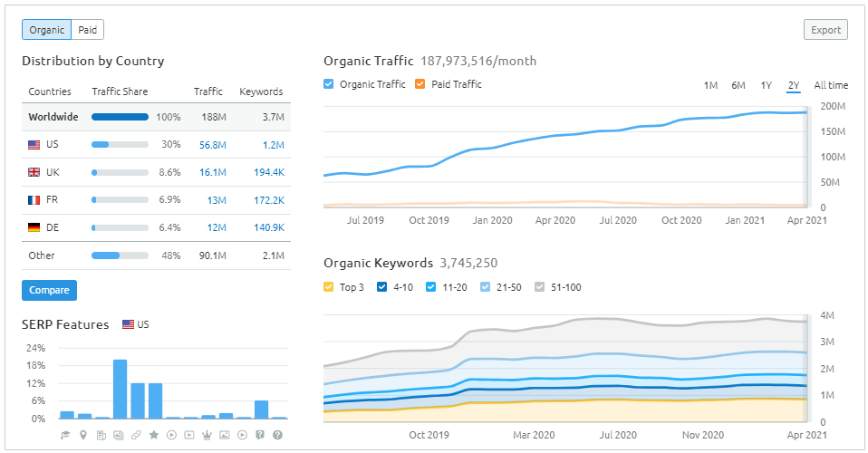The image size is (868, 453).
Task: Click the stacked images pack icon
Action: click(119, 435)
